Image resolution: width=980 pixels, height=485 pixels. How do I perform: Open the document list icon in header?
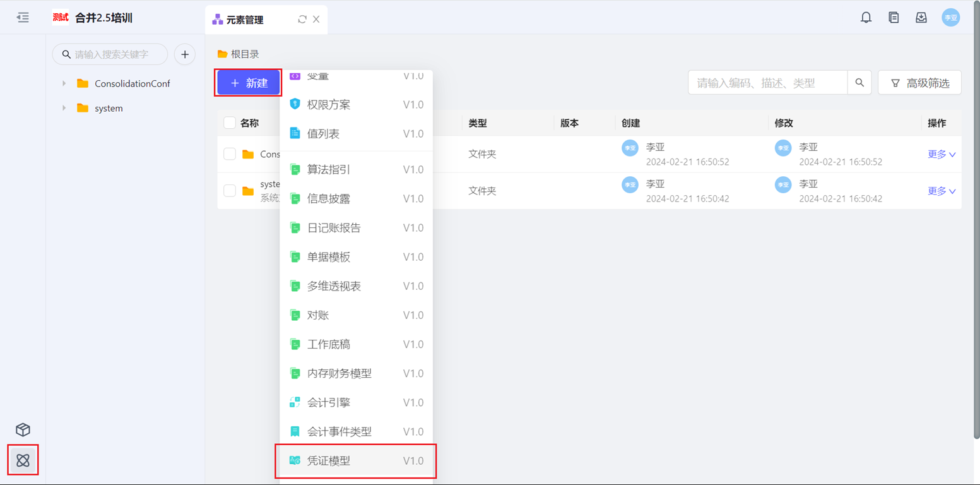pyautogui.click(x=894, y=18)
